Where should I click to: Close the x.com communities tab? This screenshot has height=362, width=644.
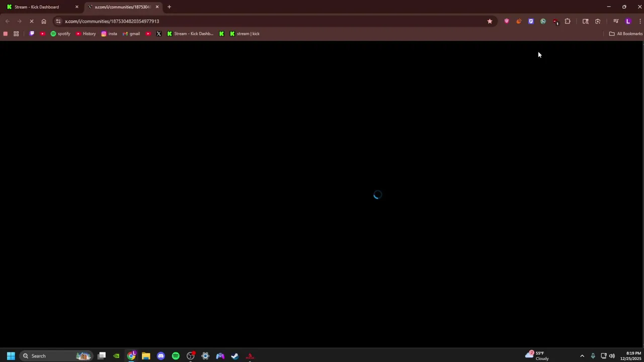(x=157, y=7)
